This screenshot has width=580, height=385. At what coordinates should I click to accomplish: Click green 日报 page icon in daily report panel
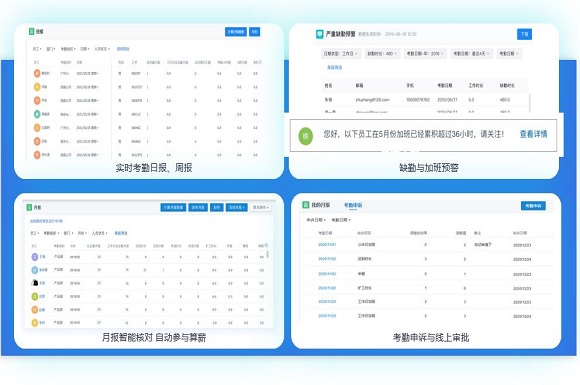(31, 31)
